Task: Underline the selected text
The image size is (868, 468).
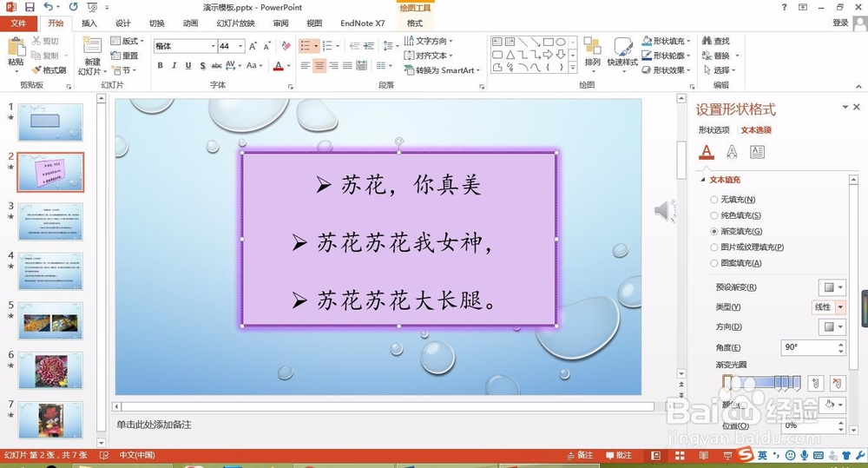Action: click(x=188, y=65)
